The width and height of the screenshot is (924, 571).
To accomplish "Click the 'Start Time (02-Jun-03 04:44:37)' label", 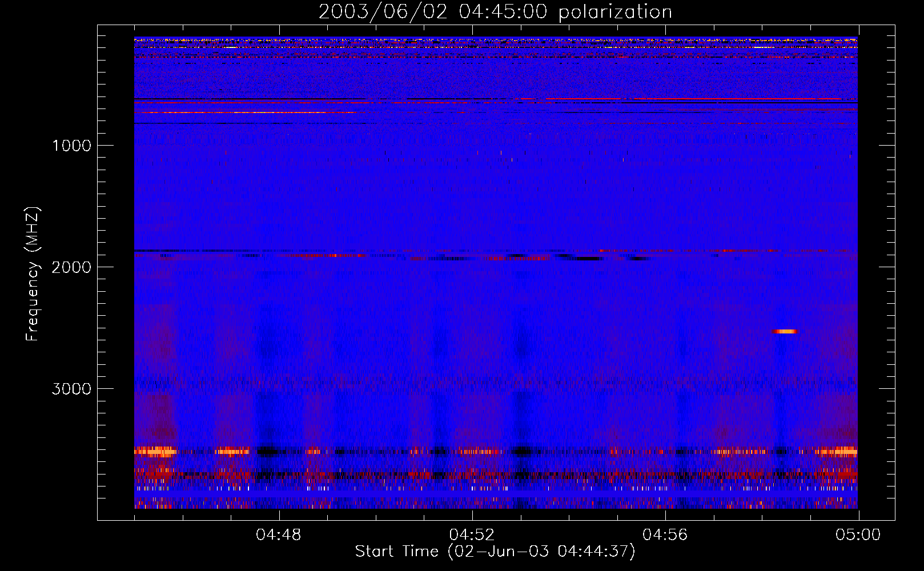I will (495, 552).
